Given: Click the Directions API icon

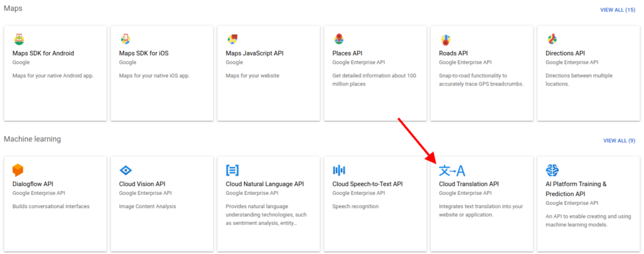Looking at the screenshot, I should [552, 40].
